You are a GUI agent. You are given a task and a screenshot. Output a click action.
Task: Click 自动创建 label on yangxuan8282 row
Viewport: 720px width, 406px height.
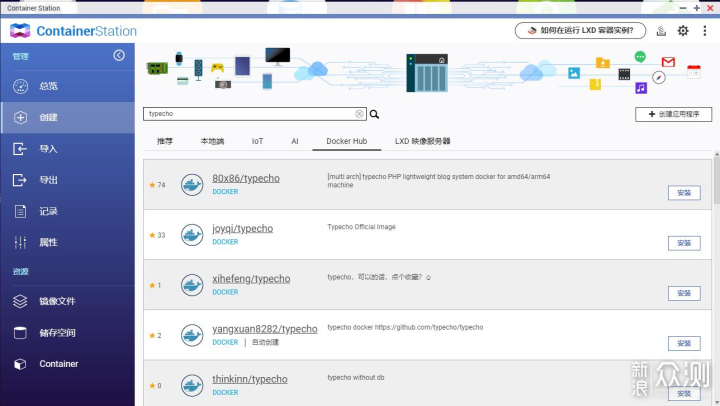[265, 342]
